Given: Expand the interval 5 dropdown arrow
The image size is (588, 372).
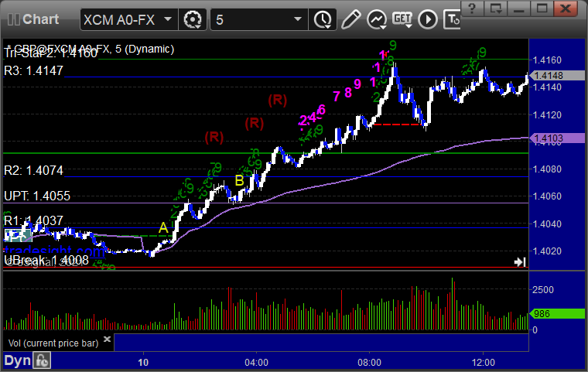Looking at the screenshot, I should 298,19.
